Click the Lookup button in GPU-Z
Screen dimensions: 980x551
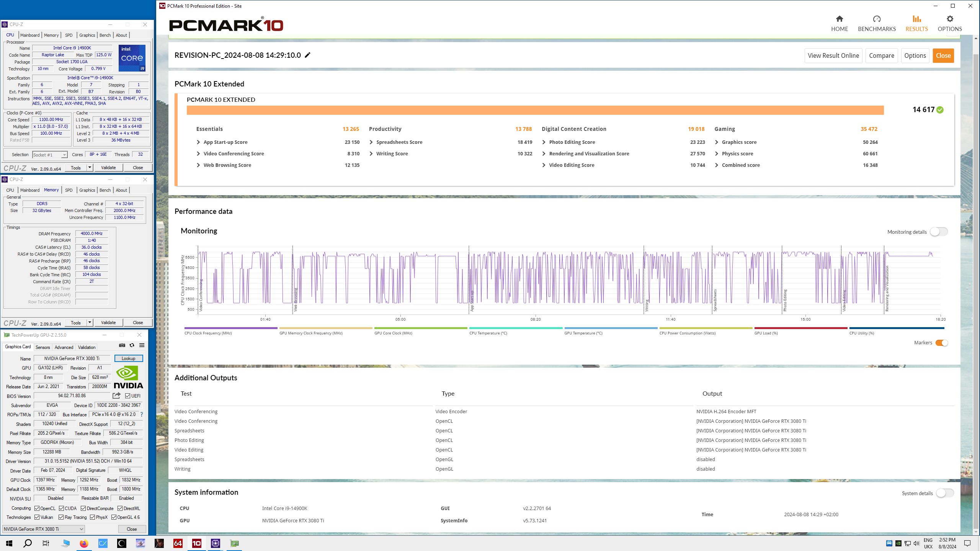click(x=129, y=359)
